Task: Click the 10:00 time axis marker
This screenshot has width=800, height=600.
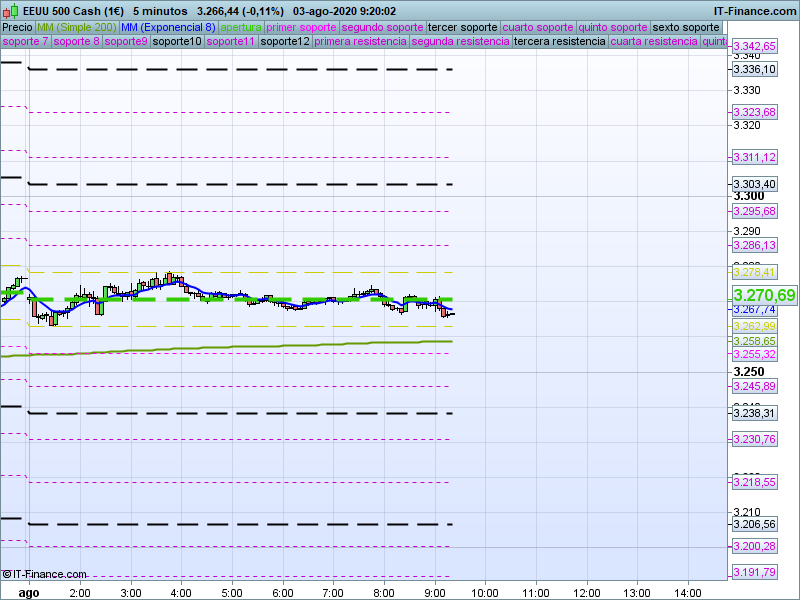Action: pyautogui.click(x=485, y=592)
